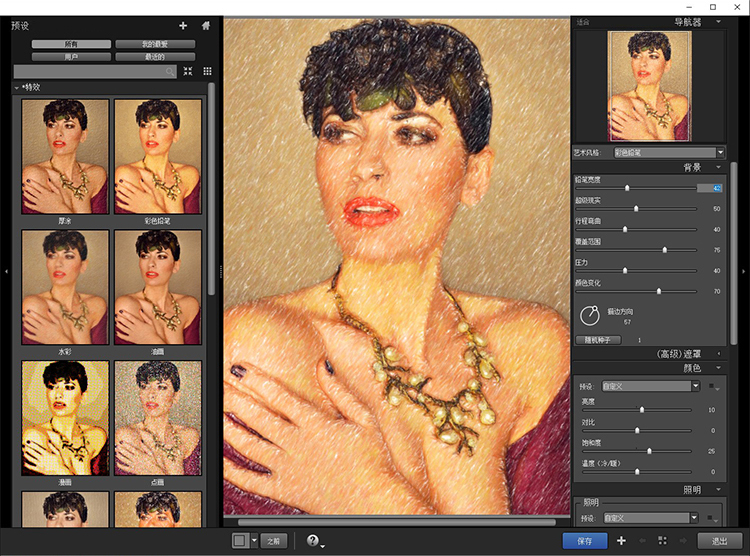Click the zoom label left of 导航器
Viewport: 750px width, 556px height.
coord(583,22)
